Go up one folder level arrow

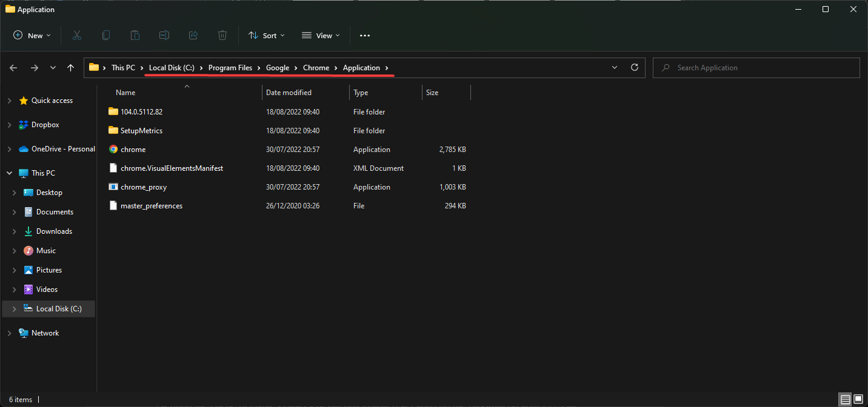(71, 68)
